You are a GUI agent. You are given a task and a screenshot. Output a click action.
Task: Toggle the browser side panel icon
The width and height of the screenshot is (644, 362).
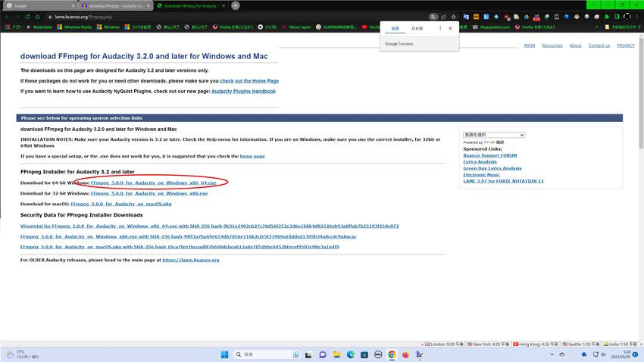617,17
